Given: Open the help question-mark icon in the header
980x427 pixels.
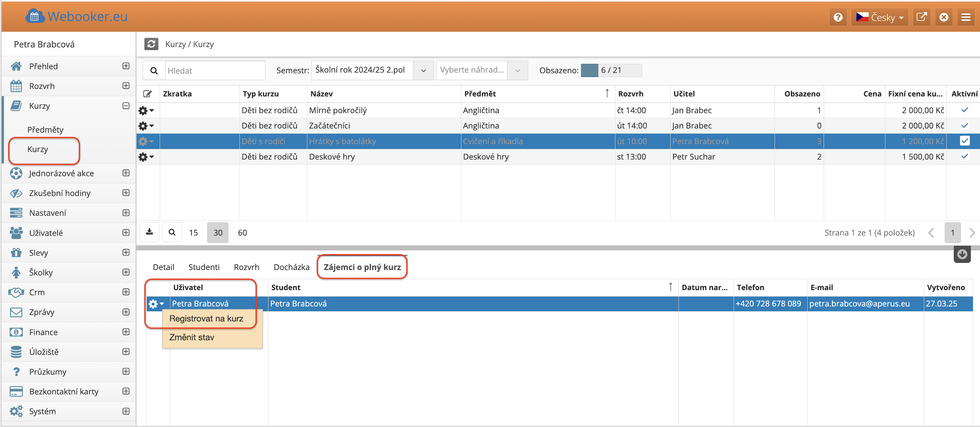Looking at the screenshot, I should pos(838,17).
